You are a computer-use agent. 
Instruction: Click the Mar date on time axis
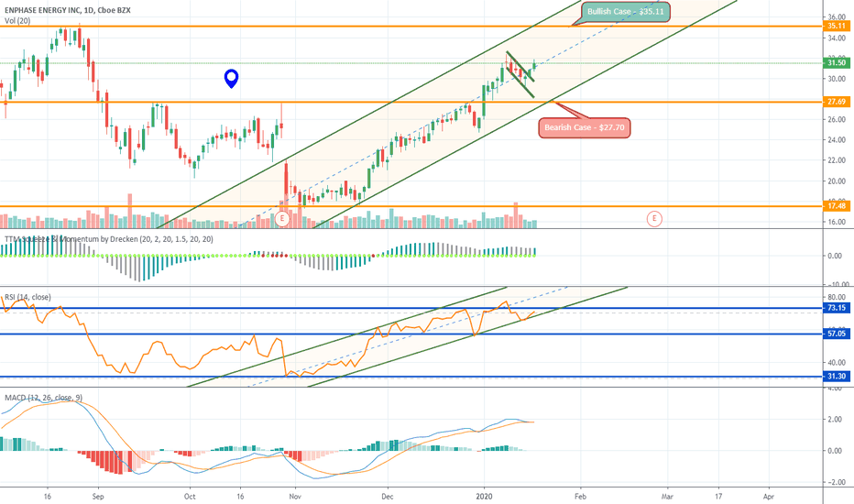[667, 497]
